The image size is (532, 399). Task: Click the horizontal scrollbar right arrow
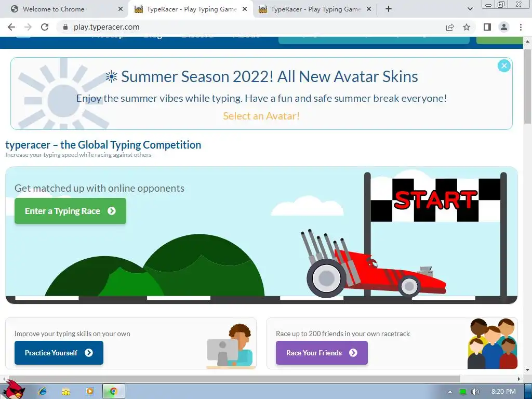point(519,379)
